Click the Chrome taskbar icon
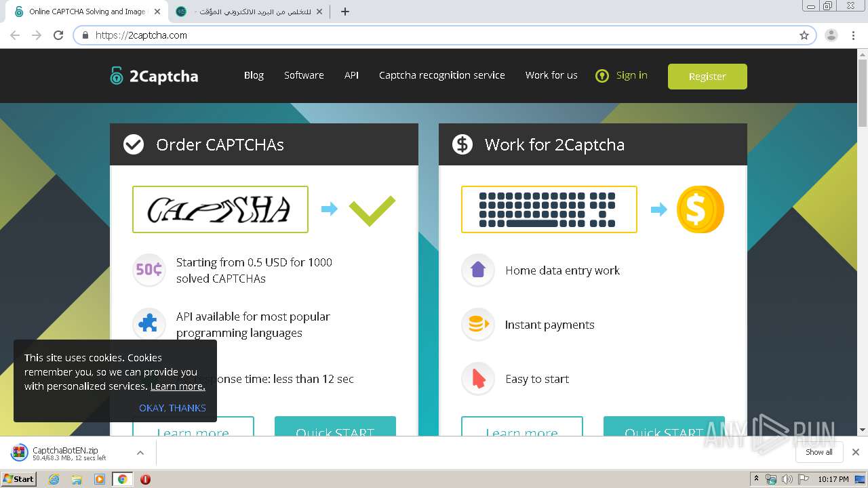 122,479
